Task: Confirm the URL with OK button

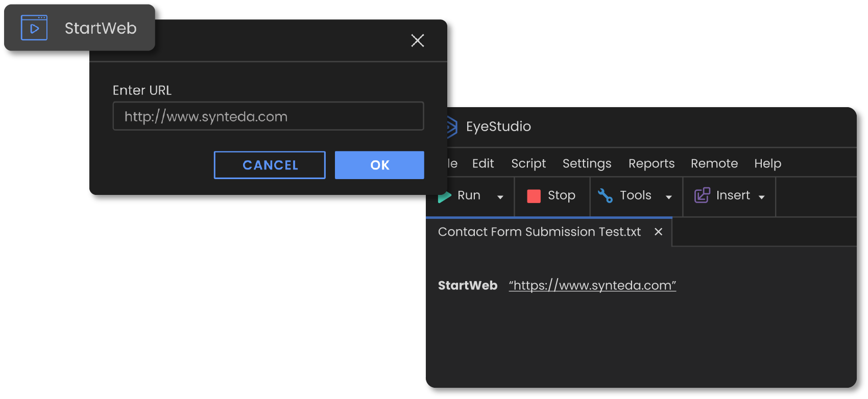Action: click(379, 165)
